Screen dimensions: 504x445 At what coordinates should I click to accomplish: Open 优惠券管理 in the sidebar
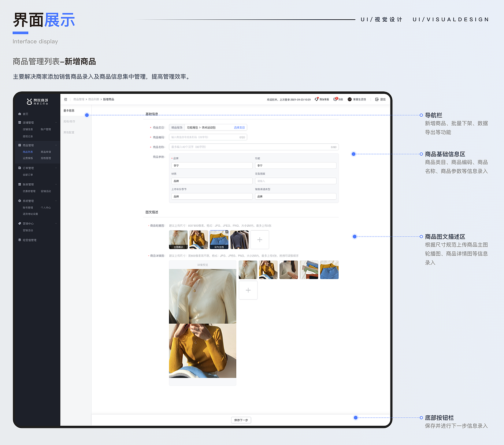[x=29, y=191]
